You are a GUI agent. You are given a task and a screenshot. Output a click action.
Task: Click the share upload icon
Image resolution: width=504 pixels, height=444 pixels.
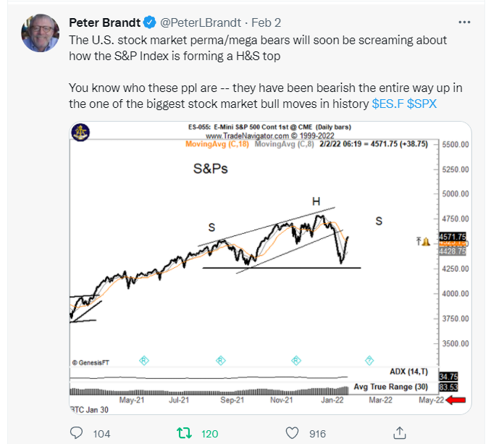398,433
